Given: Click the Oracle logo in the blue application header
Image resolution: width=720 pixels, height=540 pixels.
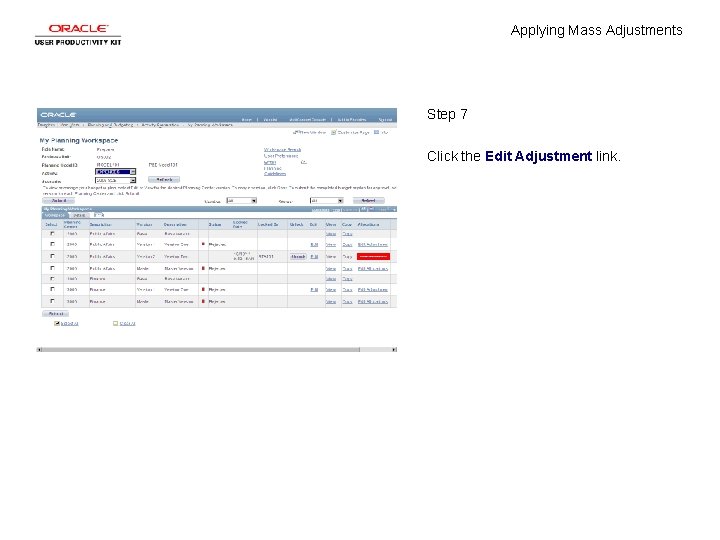Looking at the screenshot, I should (58, 115).
